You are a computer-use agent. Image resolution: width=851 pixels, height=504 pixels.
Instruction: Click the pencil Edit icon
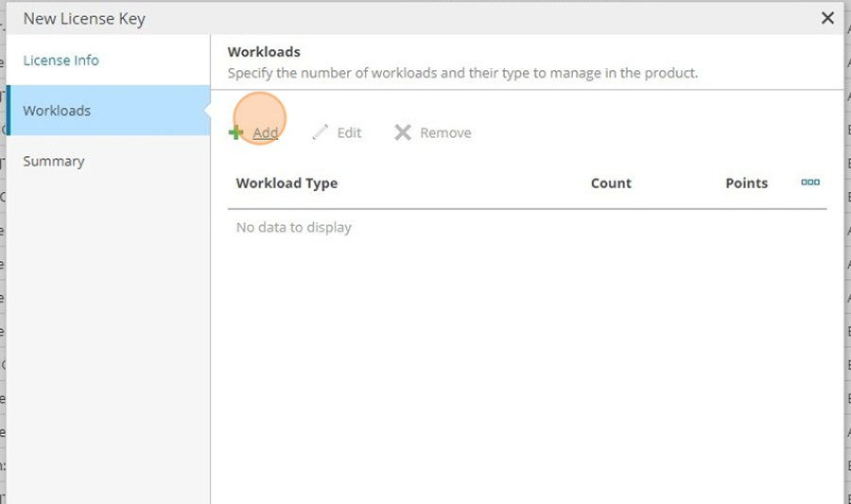[321, 131]
